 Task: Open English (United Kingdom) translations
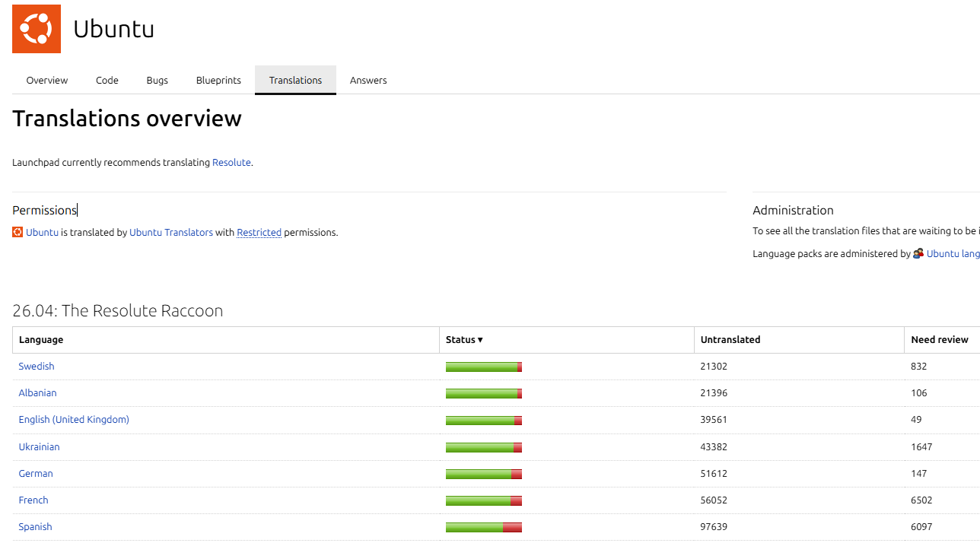point(74,419)
